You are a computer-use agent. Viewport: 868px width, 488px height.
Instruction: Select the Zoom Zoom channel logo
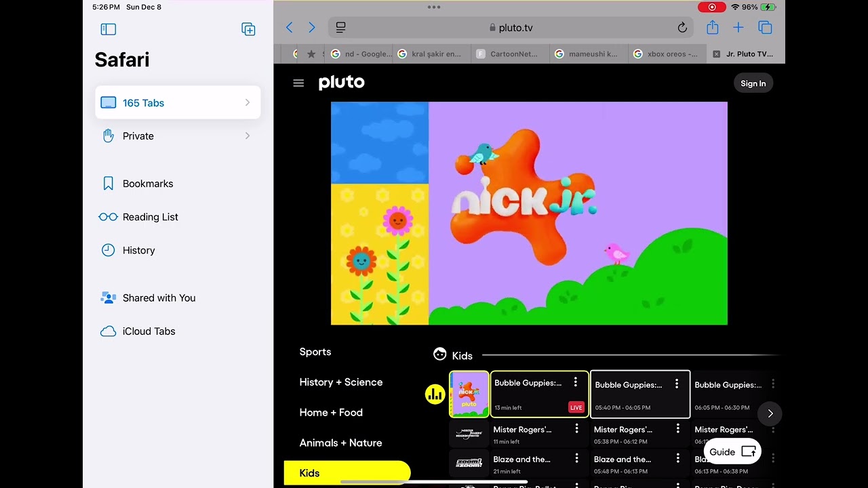pos(469,462)
